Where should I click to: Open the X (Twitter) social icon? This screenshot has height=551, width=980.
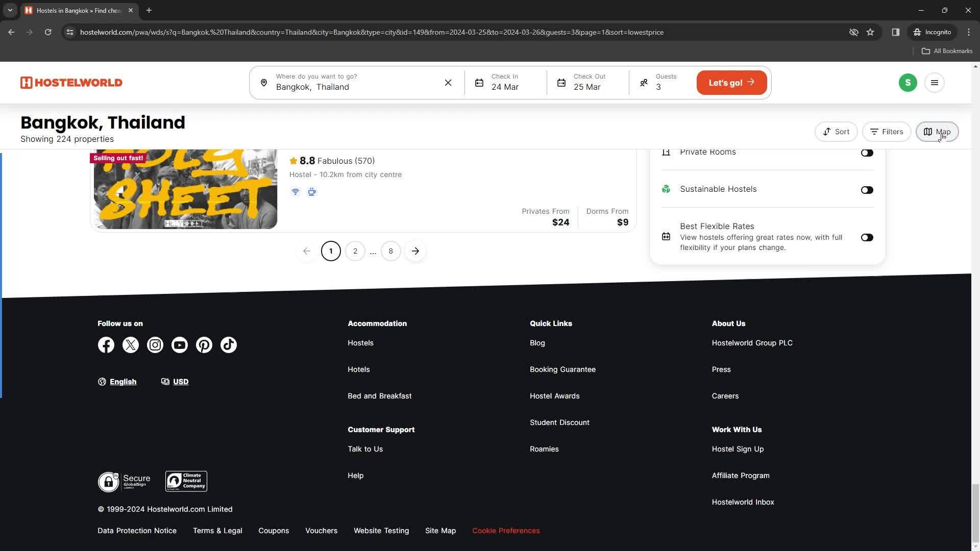(131, 345)
